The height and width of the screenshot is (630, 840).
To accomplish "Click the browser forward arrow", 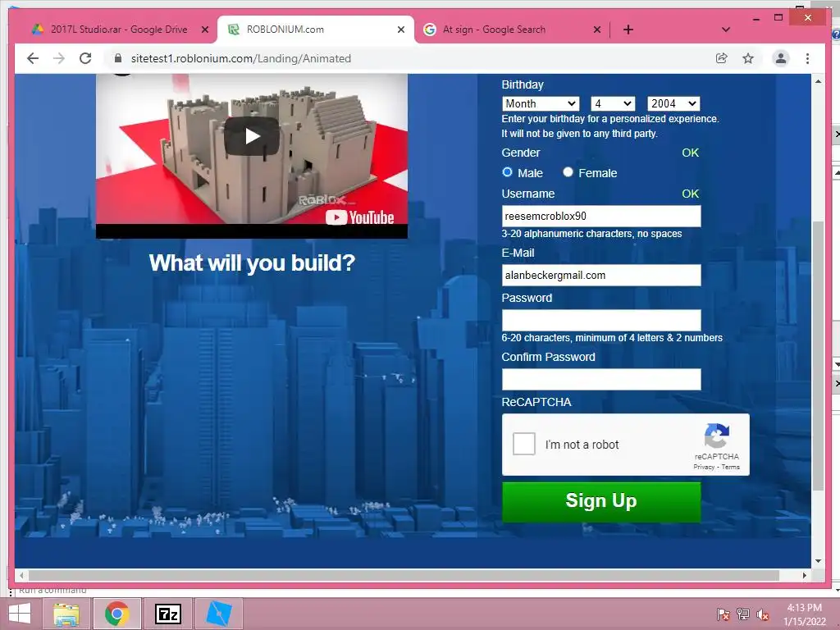I will (x=59, y=58).
